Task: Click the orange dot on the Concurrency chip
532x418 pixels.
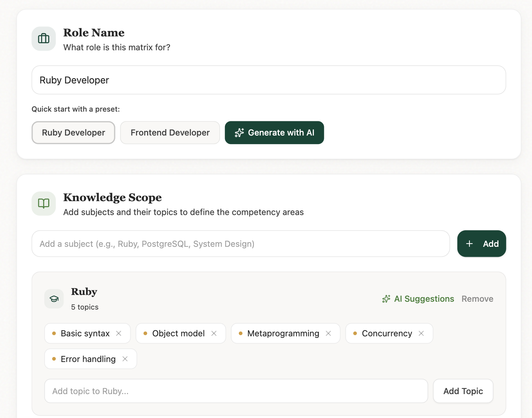Action: [x=355, y=333]
